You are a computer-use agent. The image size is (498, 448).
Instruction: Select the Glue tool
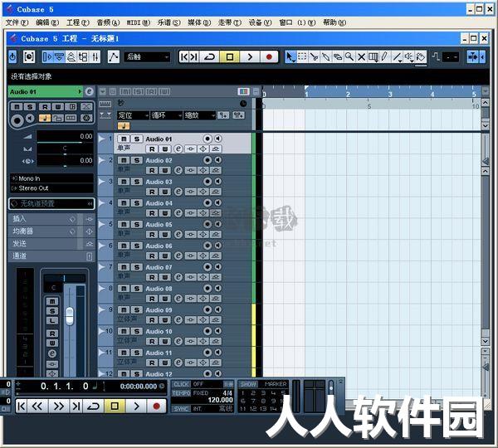point(326,57)
